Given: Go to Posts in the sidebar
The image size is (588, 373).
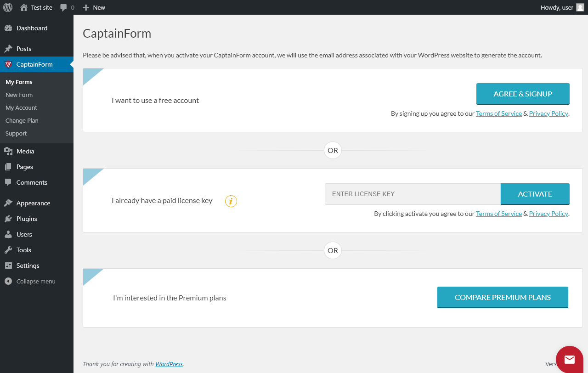Looking at the screenshot, I should (x=37, y=49).
